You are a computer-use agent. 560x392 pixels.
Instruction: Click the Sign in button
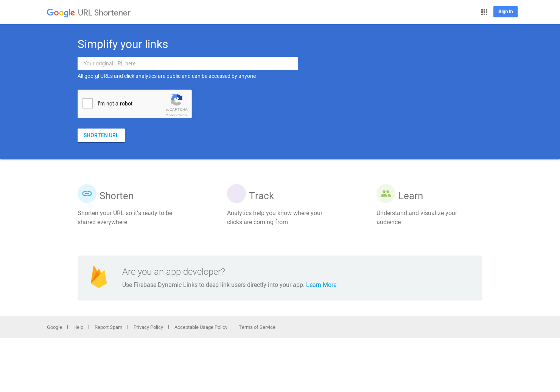[506, 12]
